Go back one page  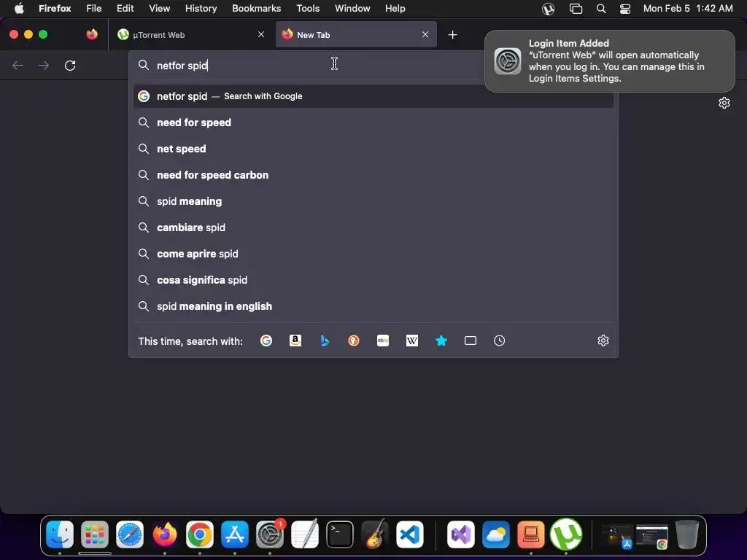pyautogui.click(x=18, y=65)
